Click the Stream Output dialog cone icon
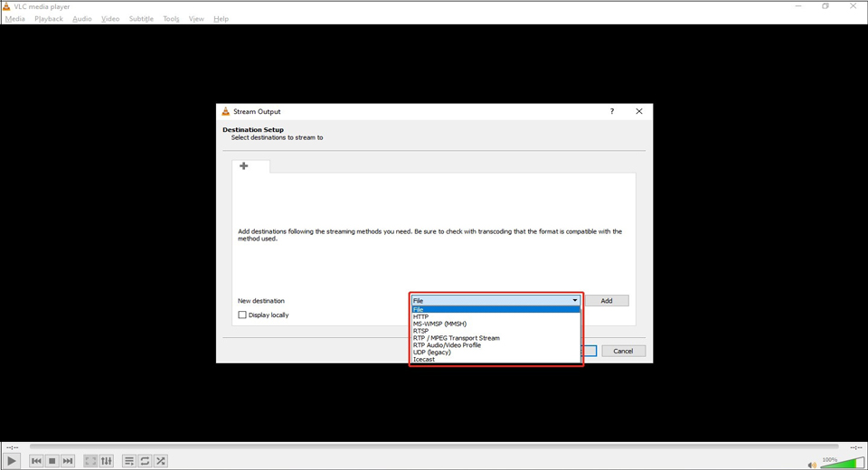868x470 pixels. coord(225,111)
